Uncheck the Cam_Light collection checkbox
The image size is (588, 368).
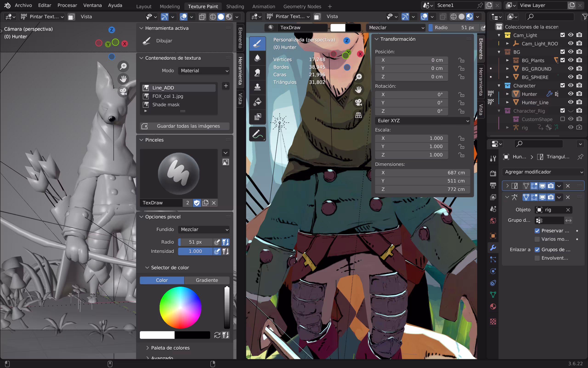(x=562, y=35)
